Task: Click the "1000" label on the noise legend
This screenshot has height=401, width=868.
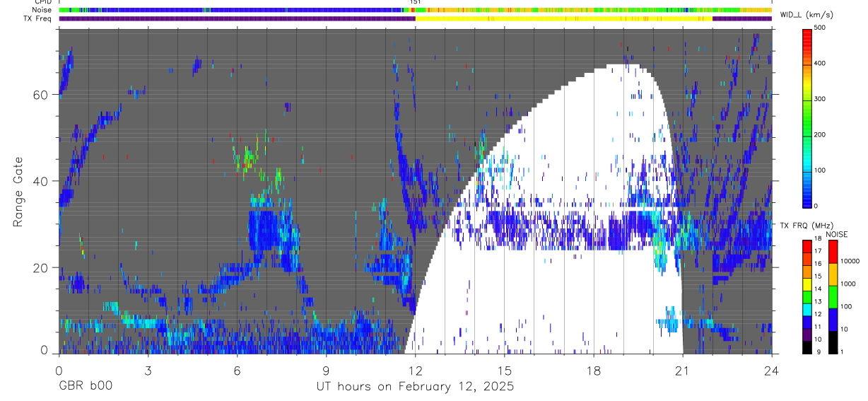Action: click(x=848, y=284)
